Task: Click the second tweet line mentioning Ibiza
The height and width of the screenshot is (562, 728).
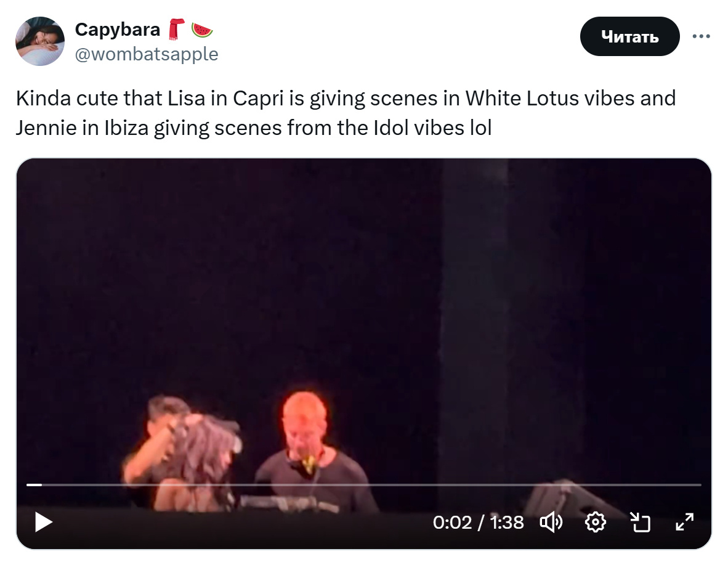Action: click(x=254, y=128)
